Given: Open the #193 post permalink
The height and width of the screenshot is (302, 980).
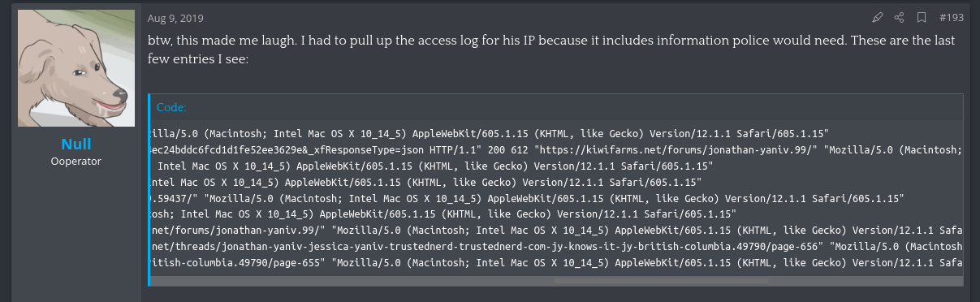Looking at the screenshot, I should click(951, 17).
